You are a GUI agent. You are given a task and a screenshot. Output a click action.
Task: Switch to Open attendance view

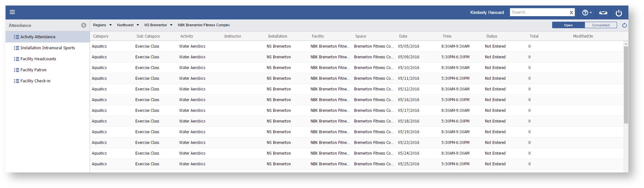click(x=568, y=25)
